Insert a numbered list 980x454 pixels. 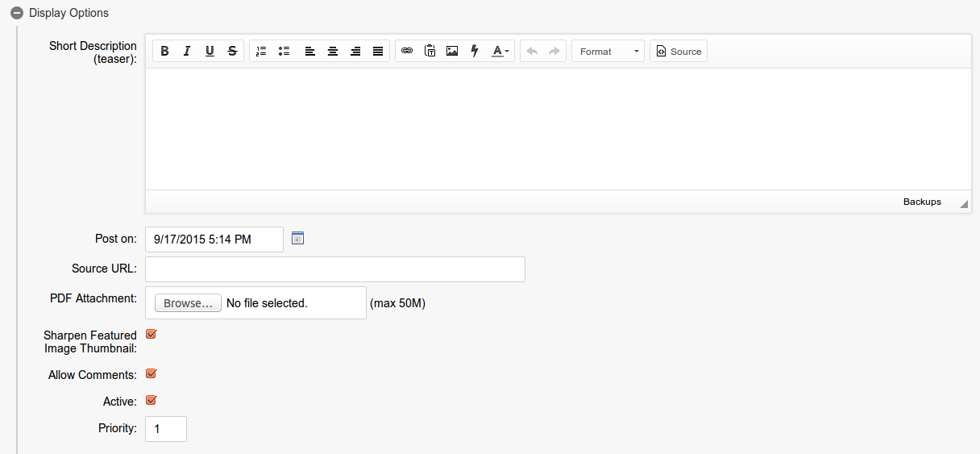click(x=261, y=52)
